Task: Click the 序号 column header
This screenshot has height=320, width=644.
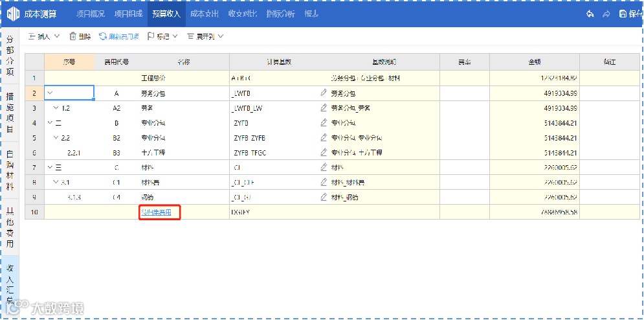Action: coord(69,62)
